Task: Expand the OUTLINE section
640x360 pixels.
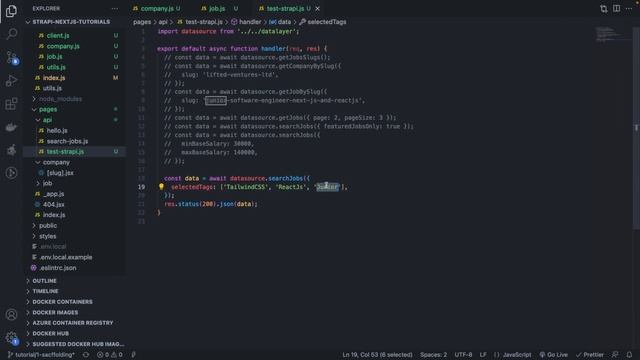Action: coord(74,281)
